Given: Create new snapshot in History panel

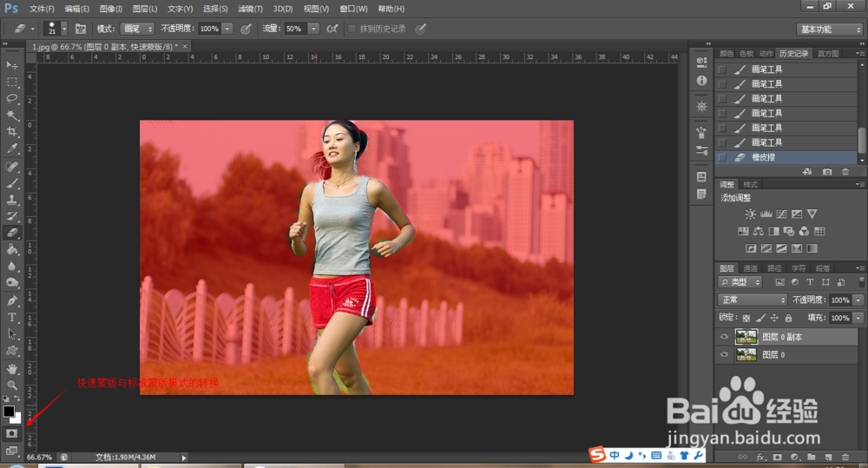Looking at the screenshot, I should coord(827,172).
